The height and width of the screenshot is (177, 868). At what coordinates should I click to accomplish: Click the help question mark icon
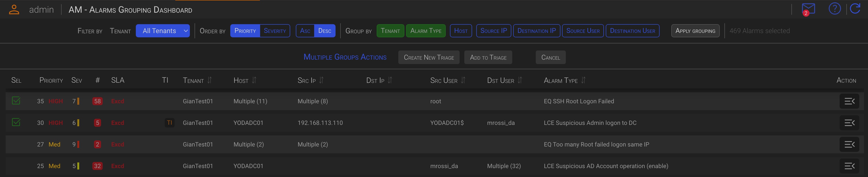[834, 9]
